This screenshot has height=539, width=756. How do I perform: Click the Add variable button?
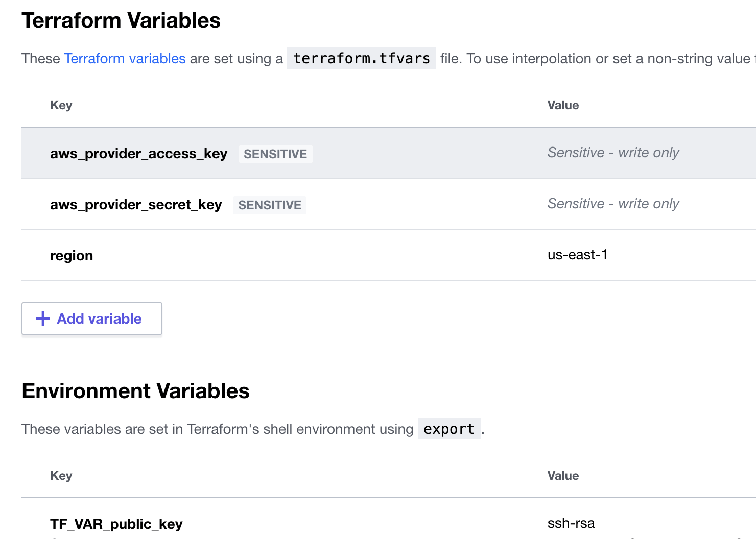point(92,318)
